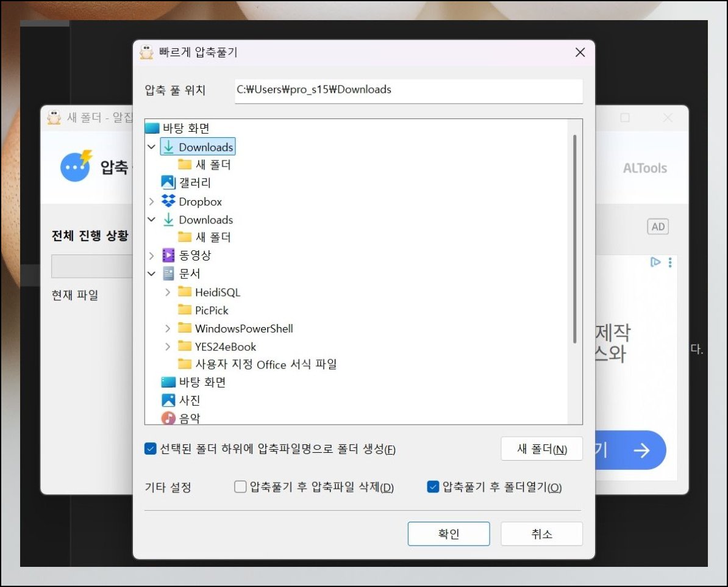This screenshot has width=728, height=587.
Task: Expand the 동영상 tree node
Action: 151,255
